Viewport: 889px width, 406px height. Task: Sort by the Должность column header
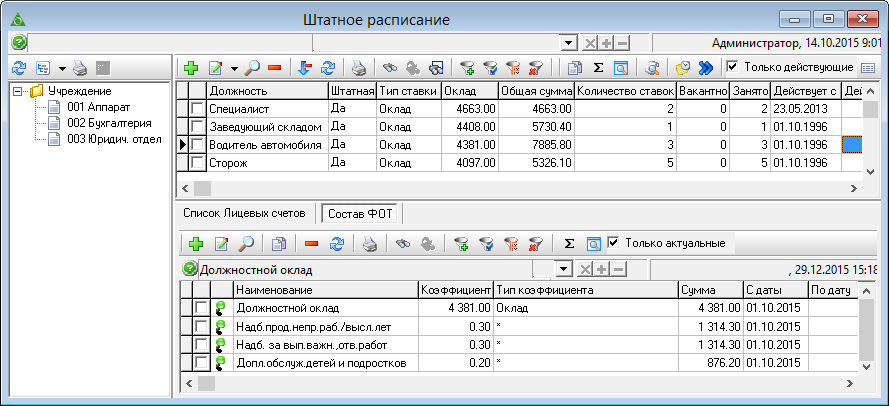pos(267,91)
